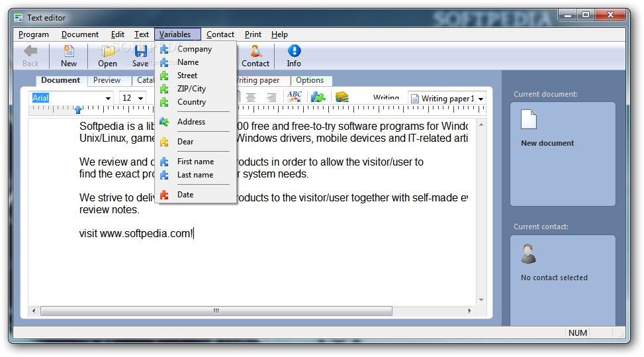Switch to the Options tab
The image size is (644, 357).
click(310, 80)
